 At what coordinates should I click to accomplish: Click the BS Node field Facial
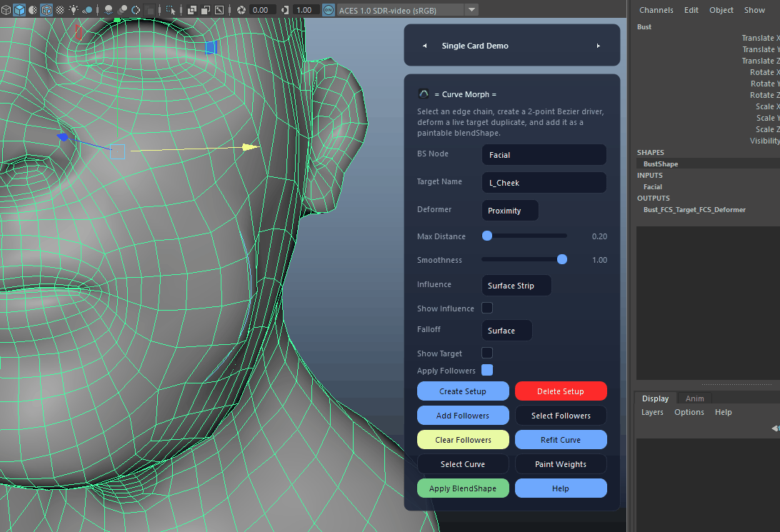(x=544, y=155)
